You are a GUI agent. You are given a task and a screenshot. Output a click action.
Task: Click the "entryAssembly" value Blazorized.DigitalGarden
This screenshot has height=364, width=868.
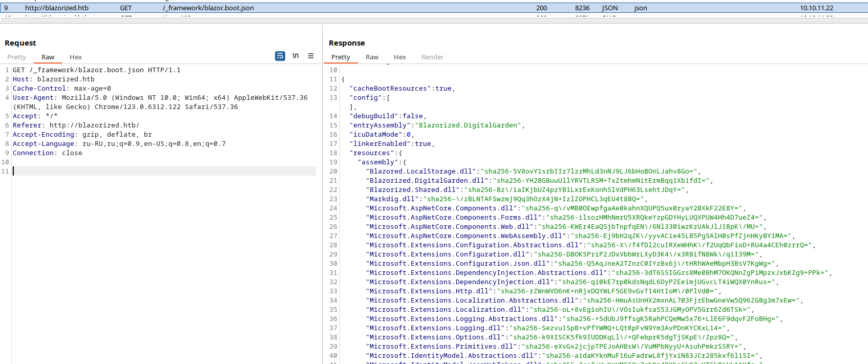468,125
